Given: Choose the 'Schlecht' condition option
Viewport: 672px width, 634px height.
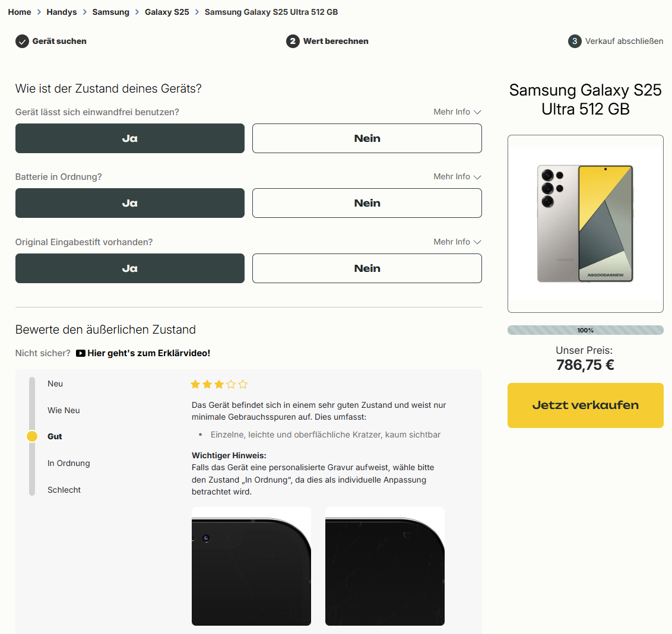Looking at the screenshot, I should point(64,490).
